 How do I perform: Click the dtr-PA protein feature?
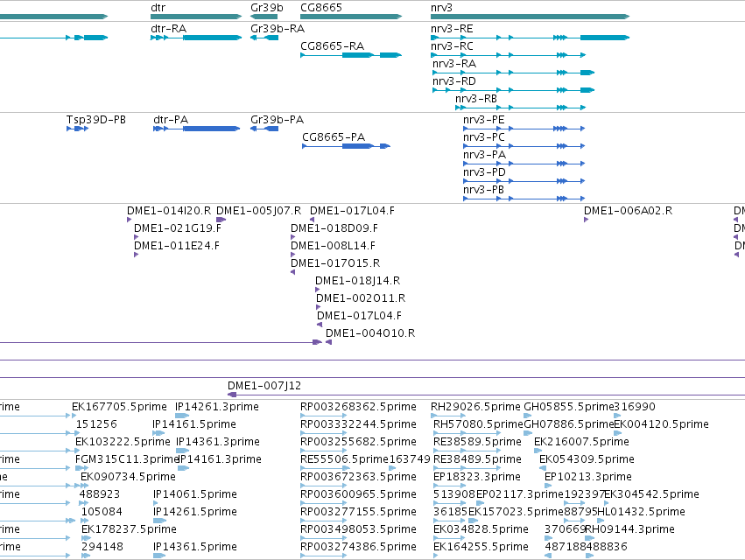pos(197,129)
